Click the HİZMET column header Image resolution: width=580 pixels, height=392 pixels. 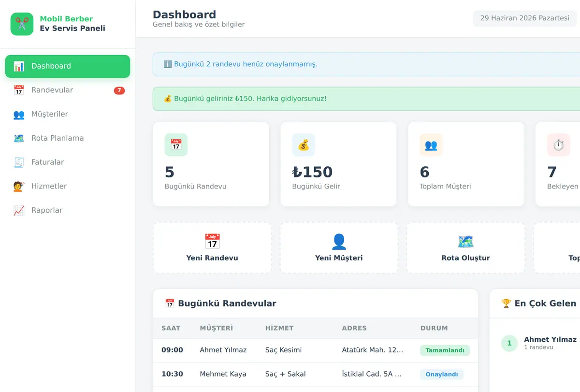279,328
